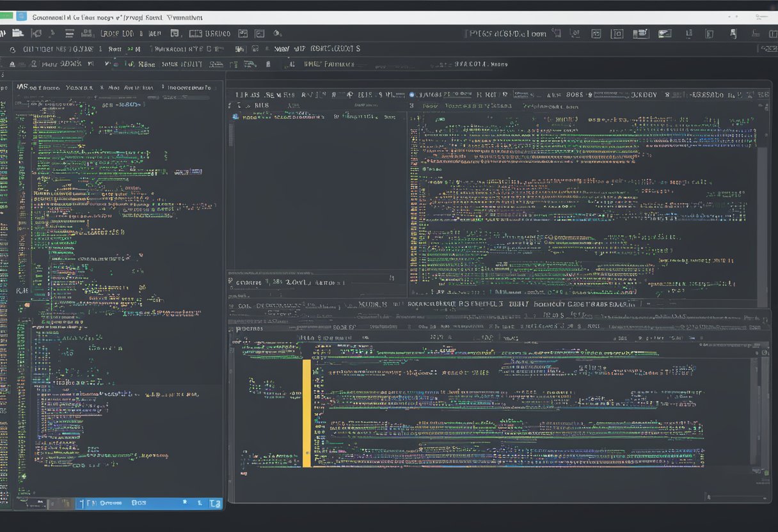Select the open file tab above the right editor
Viewport: 778px width, 532px height.
(x=448, y=93)
